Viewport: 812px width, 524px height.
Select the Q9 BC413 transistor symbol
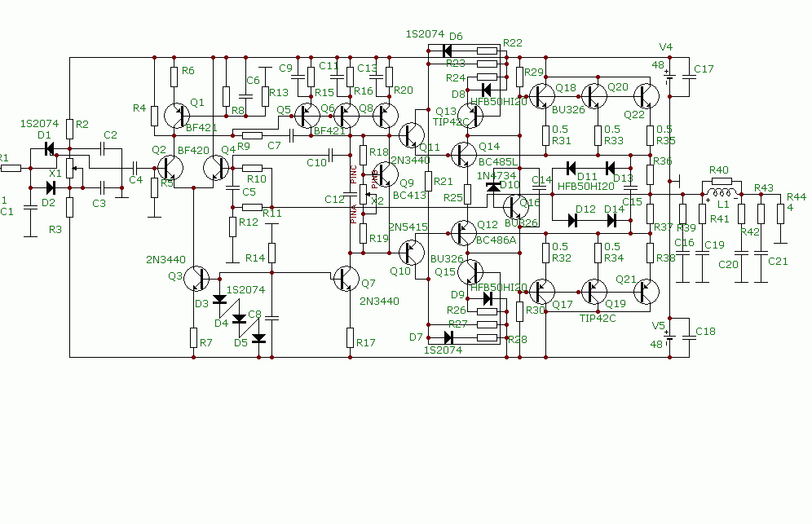386,174
